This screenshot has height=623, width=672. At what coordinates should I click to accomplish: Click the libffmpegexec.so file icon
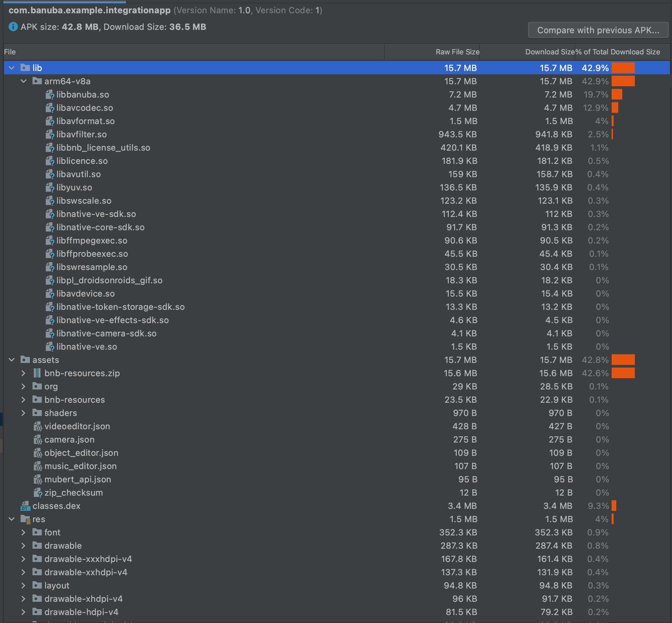(50, 241)
